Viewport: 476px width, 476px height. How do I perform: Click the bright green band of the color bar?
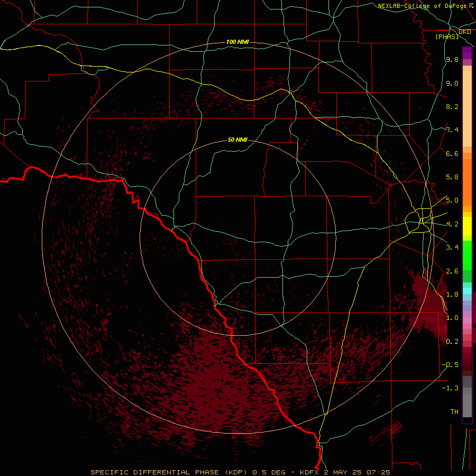467,255
